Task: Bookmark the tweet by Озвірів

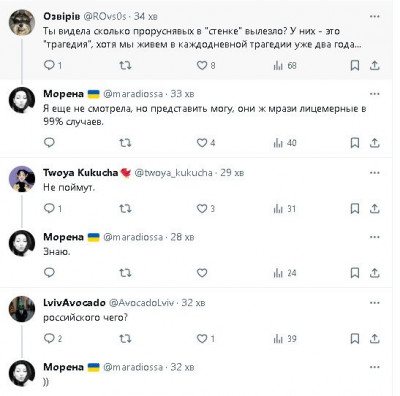Action: tap(355, 65)
